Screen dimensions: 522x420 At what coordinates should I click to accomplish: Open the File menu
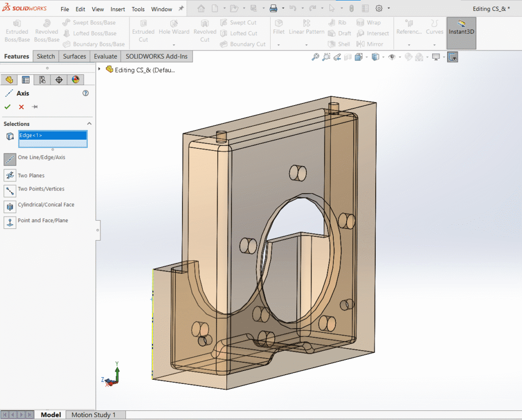pyautogui.click(x=65, y=9)
